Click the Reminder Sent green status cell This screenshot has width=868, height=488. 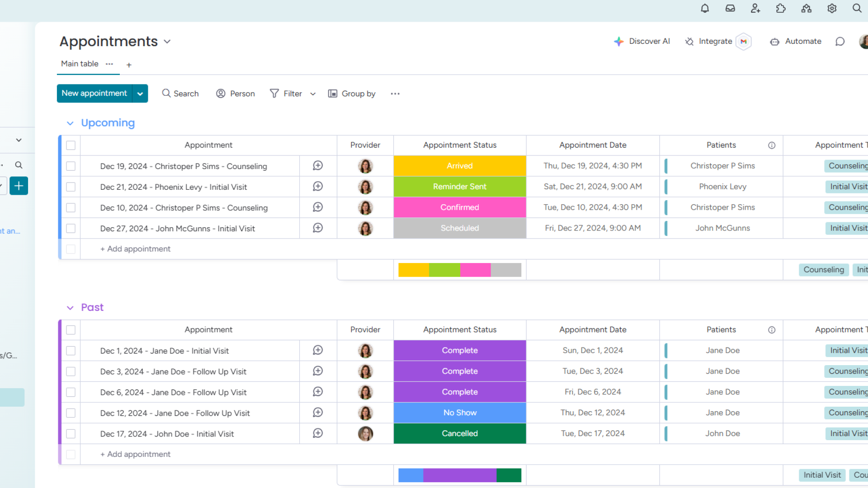click(x=460, y=187)
